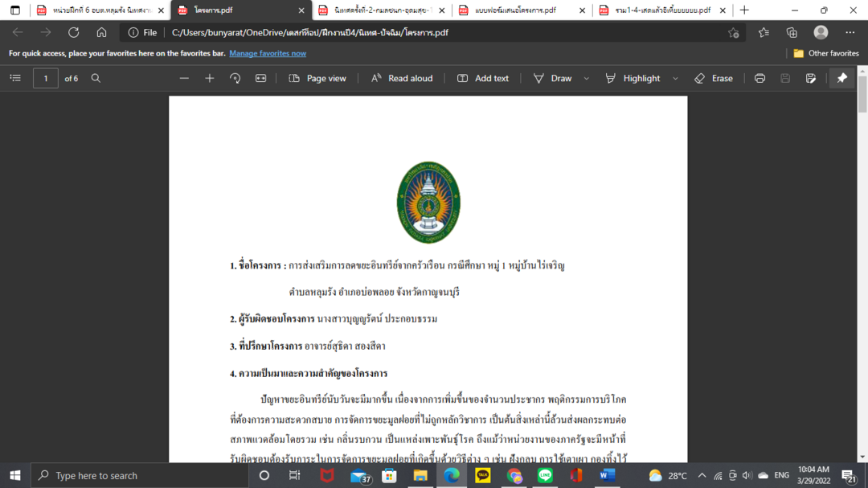Open the volume control in tray
The width and height of the screenshot is (868, 488).
[x=747, y=475]
